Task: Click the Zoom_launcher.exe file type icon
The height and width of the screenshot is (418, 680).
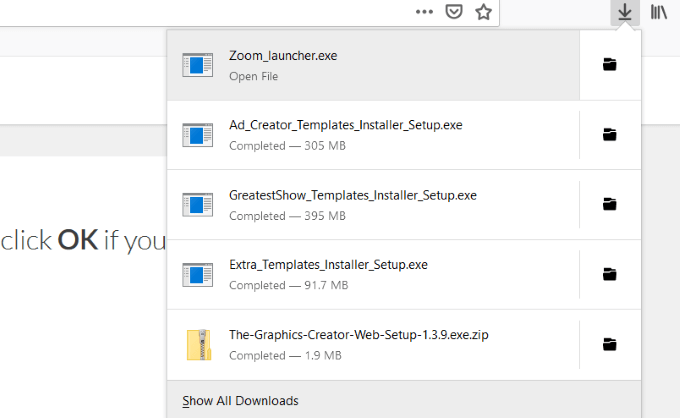Action: 198,65
